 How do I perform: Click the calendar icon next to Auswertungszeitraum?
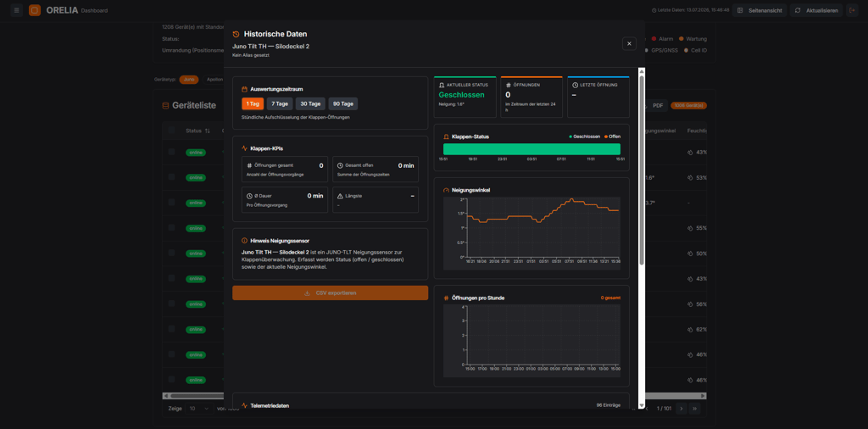tap(245, 89)
